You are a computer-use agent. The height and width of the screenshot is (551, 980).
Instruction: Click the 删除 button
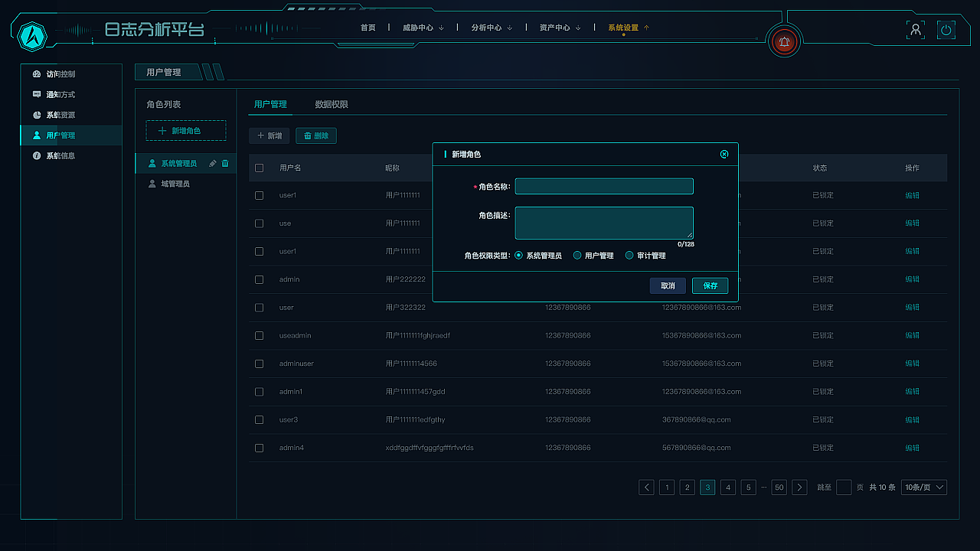[316, 135]
